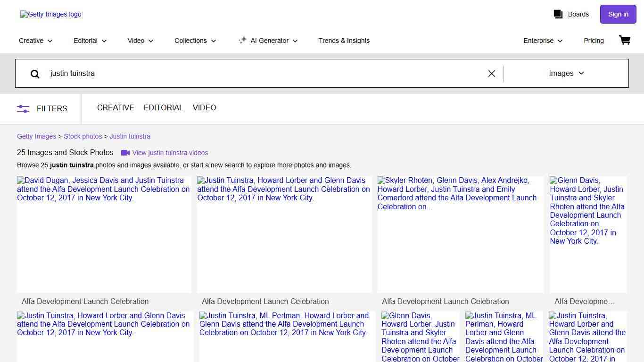The width and height of the screenshot is (644, 362).
Task: Click the AI Generator sparkle icon
Action: [x=242, y=40]
